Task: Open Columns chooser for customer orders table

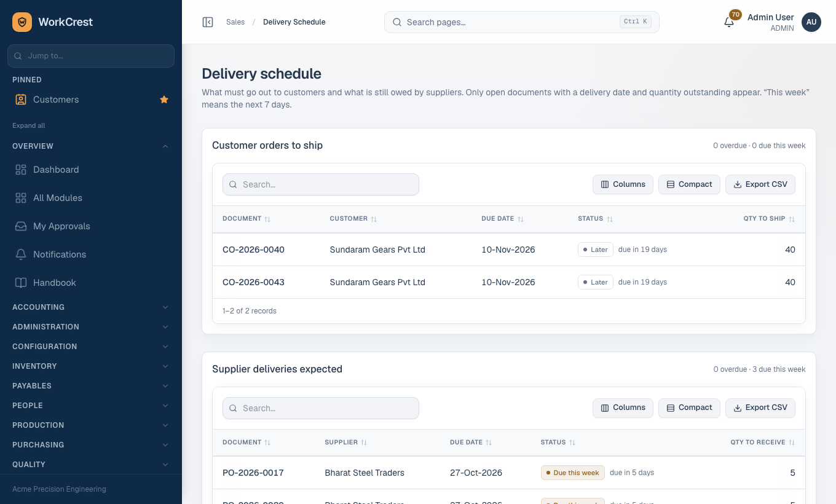Action: [623, 184]
